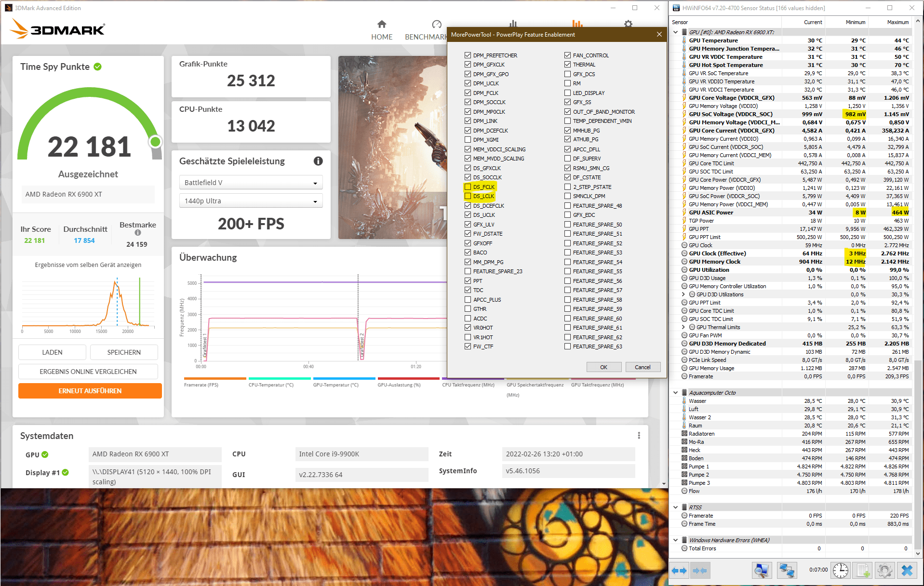
Task: Click OK in MorePowerTool dialog
Action: [x=604, y=367]
